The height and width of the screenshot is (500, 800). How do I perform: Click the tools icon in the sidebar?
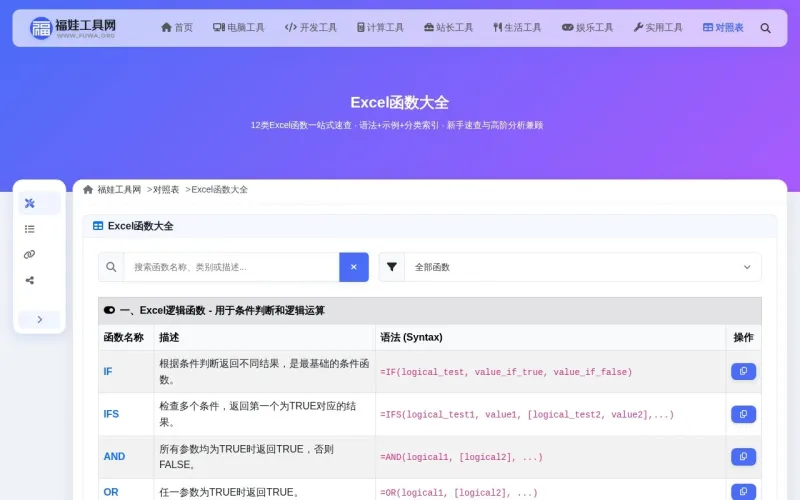coord(30,203)
